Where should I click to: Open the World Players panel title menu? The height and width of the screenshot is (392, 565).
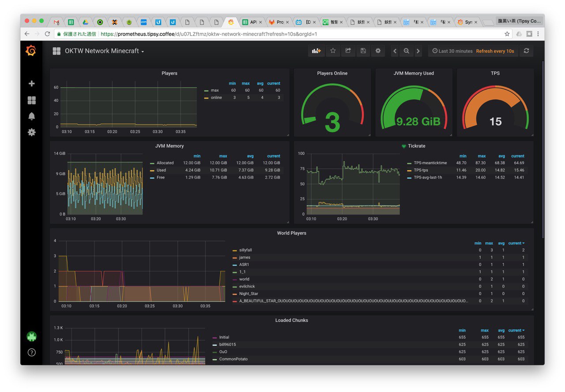pyautogui.click(x=291, y=233)
